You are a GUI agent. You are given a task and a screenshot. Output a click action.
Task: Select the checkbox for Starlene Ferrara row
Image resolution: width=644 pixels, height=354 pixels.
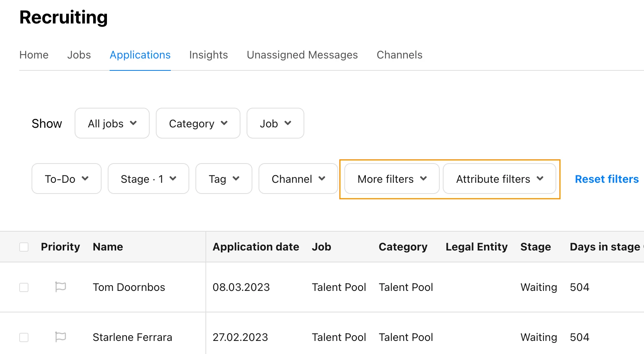tap(24, 337)
